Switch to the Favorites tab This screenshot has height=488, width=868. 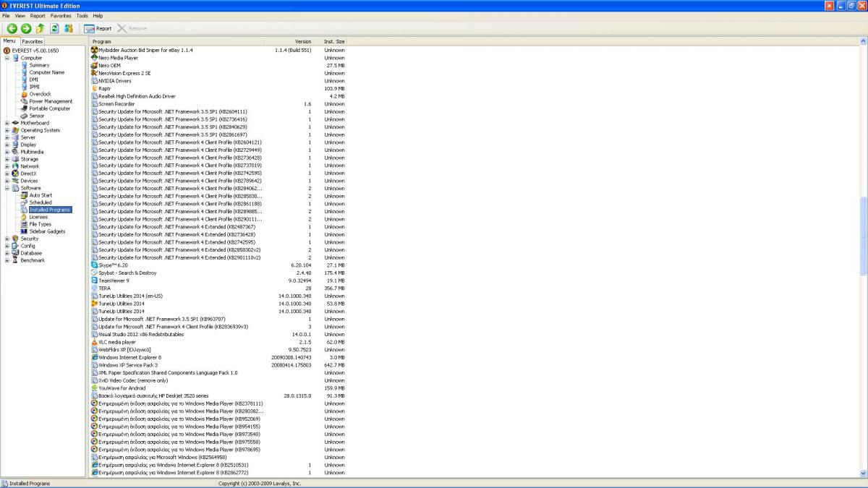click(32, 41)
